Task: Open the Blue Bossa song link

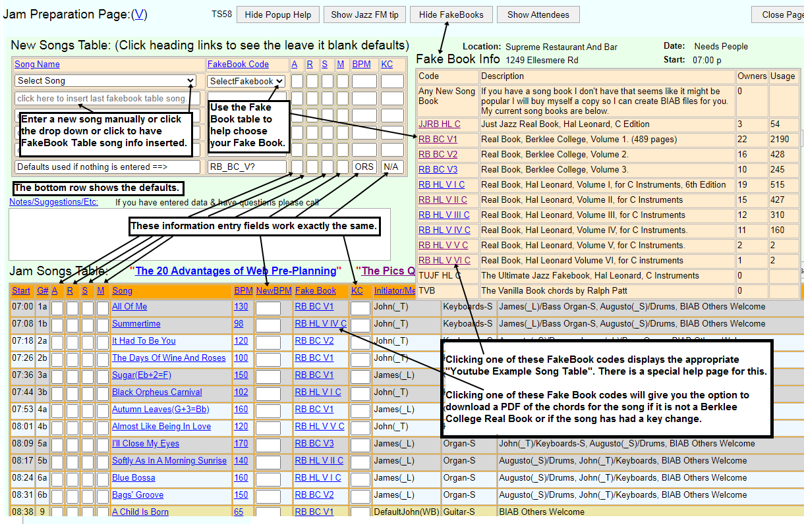Action: (x=134, y=478)
